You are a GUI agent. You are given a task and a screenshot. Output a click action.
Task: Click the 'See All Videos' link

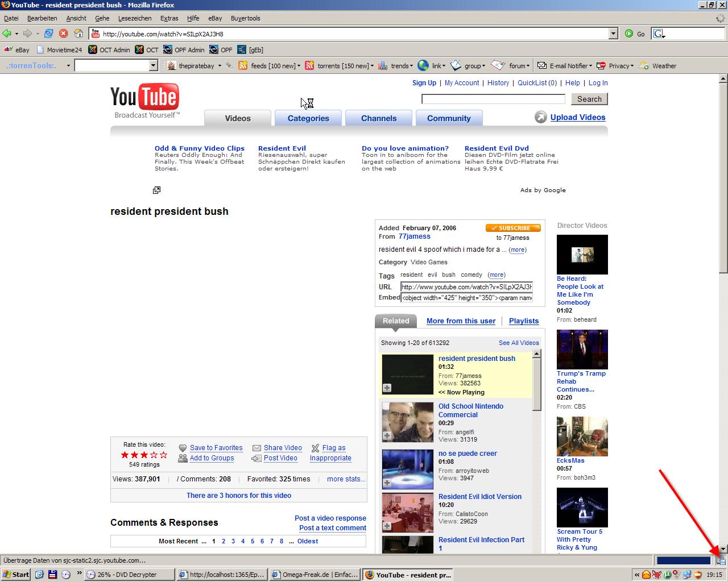(x=519, y=343)
